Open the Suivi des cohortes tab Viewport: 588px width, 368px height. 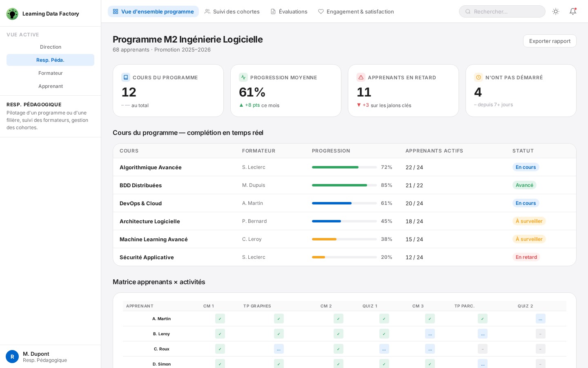tap(232, 11)
